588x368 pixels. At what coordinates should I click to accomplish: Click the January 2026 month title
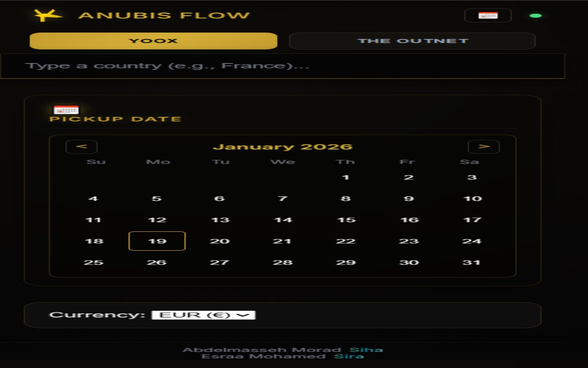(283, 147)
